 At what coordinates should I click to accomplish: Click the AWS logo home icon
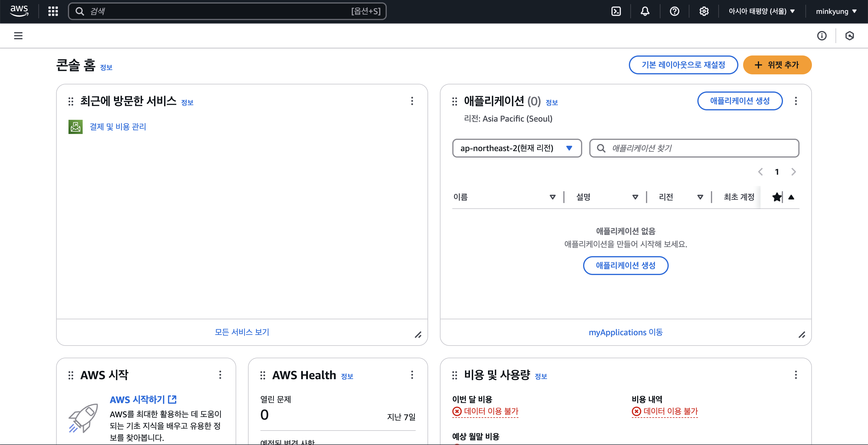19,11
